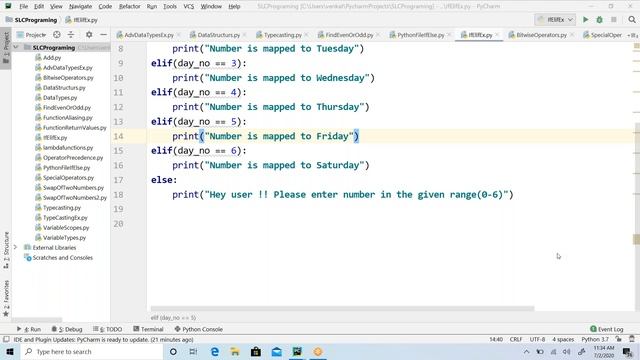
Task: Open lambdafunctions.py in project tree
Action: (68, 147)
